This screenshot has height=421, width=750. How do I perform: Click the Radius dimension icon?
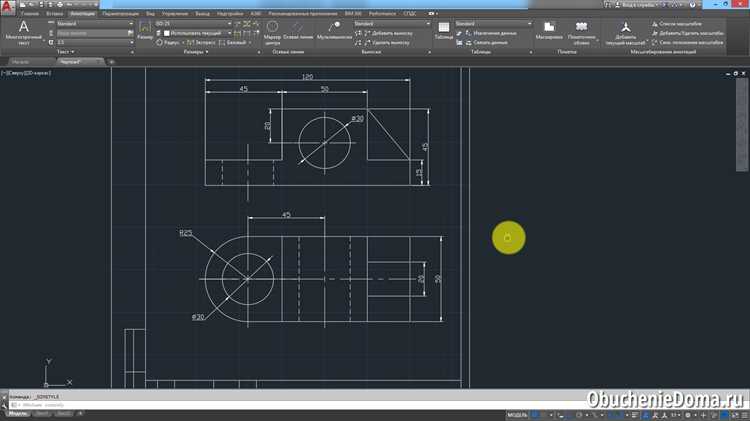[160, 43]
